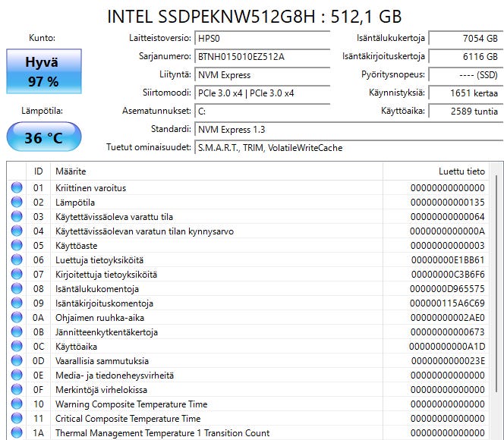This screenshot has height=440, width=504.
Task: Click raw value 000000000000A
Action: (447, 231)
